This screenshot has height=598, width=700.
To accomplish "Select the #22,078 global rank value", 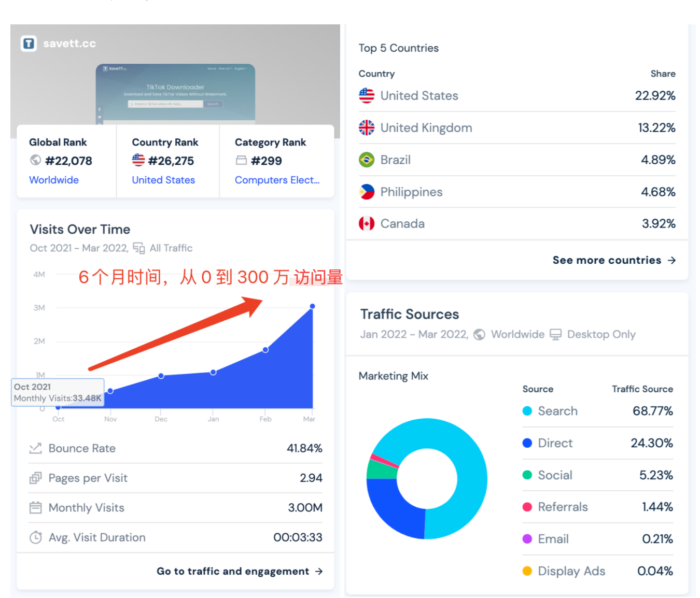I will 68,161.
